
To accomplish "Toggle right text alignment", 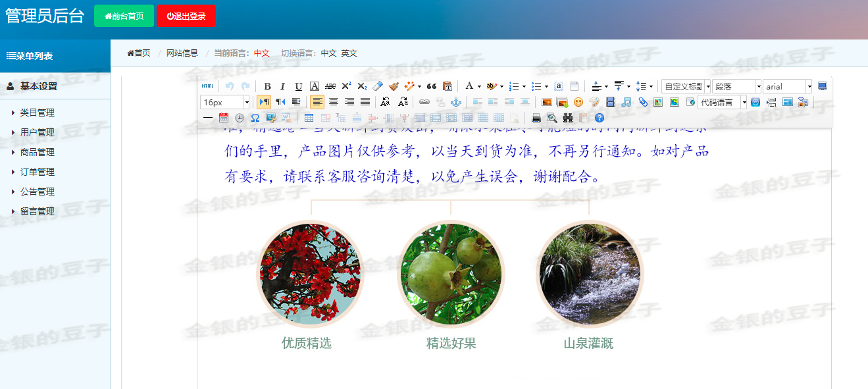I will click(349, 102).
